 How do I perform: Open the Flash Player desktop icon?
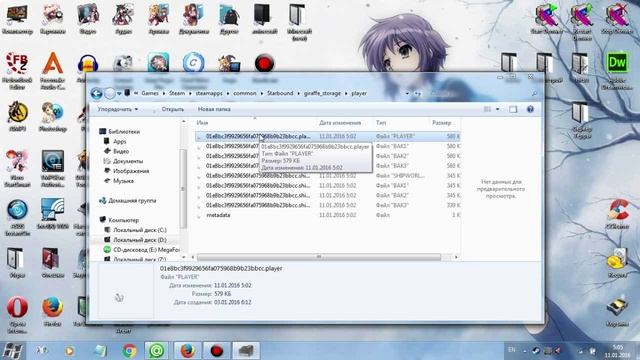(x=53, y=263)
